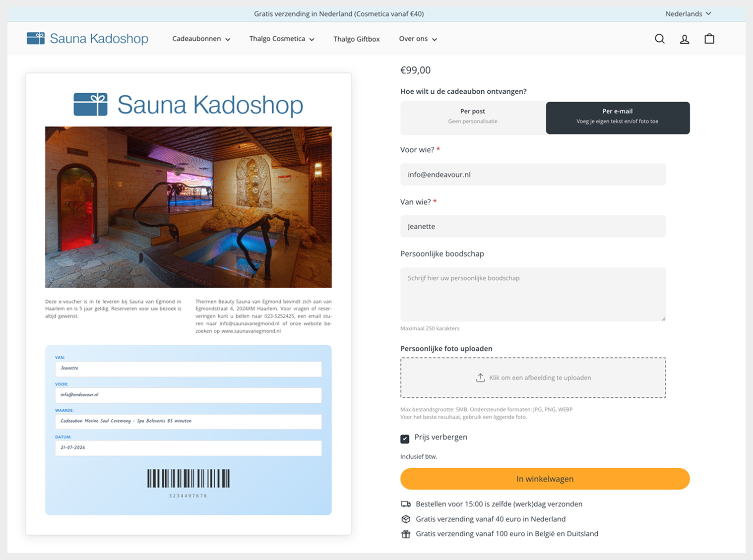Click the barcode on the voucher preview
Screen dimensions: 753x560
click(x=188, y=478)
